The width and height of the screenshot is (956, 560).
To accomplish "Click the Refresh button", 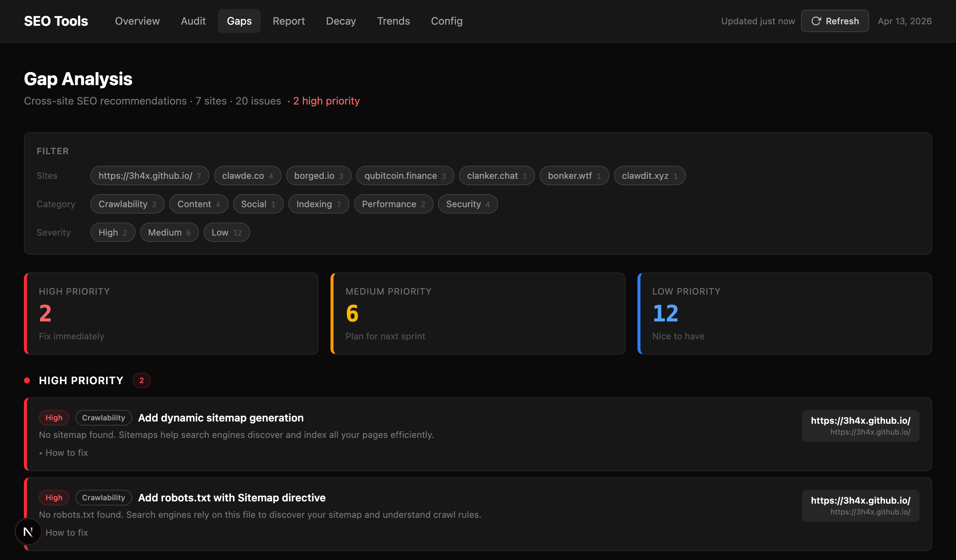I will pyautogui.click(x=835, y=21).
